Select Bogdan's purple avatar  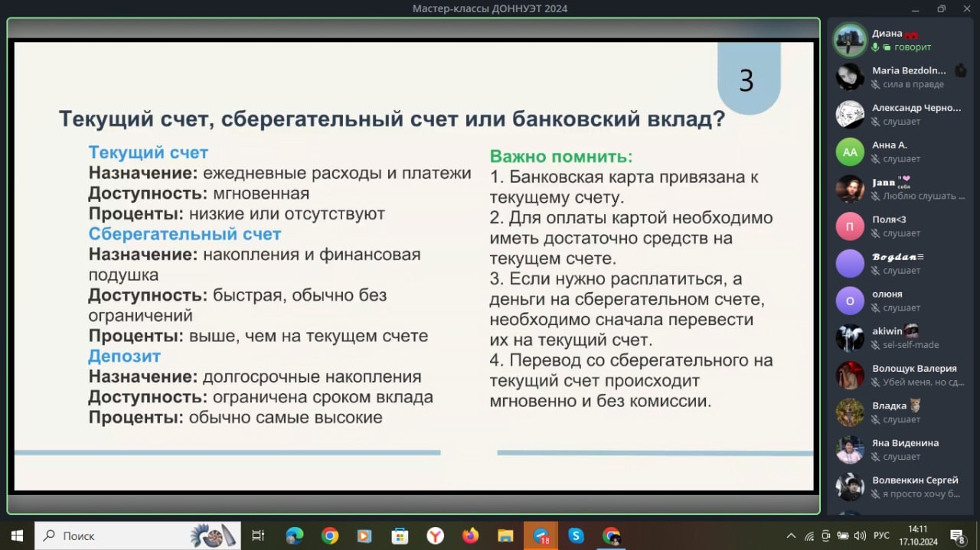(850, 263)
